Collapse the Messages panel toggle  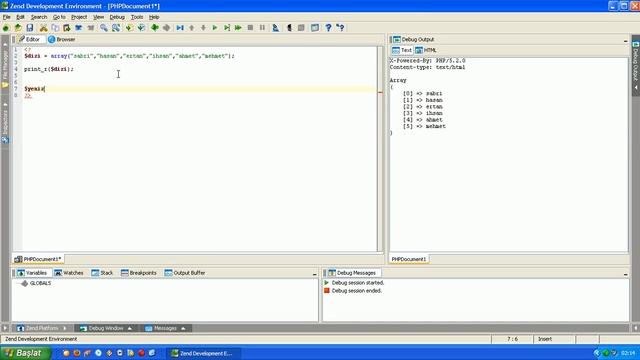[x=183, y=328]
